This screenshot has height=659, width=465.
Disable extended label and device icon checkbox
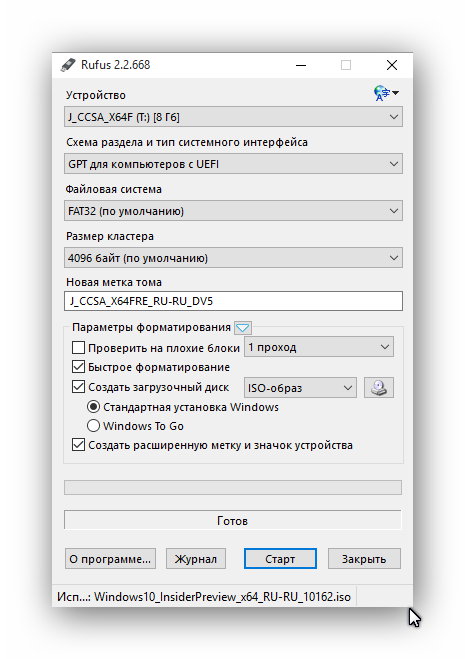[78, 445]
